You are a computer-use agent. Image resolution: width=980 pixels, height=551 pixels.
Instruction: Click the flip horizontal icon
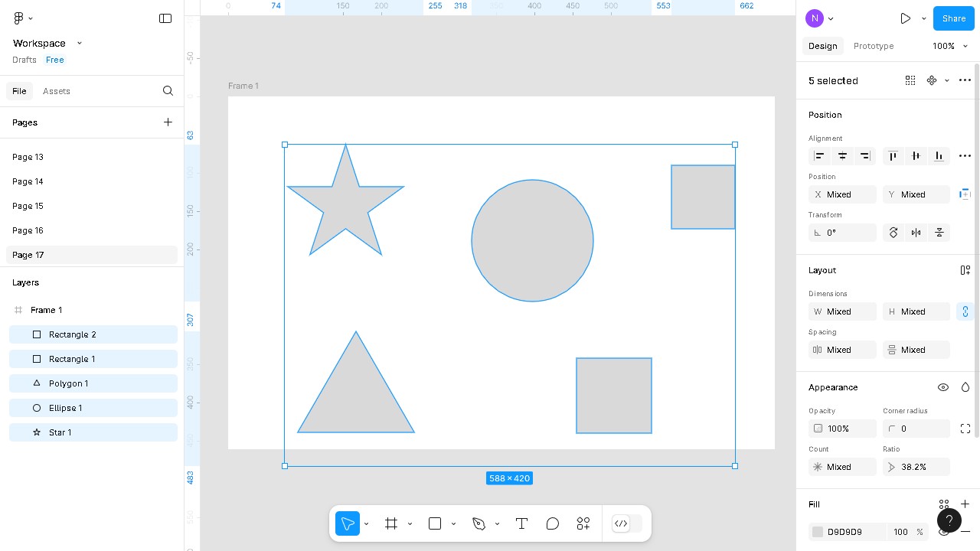916,233
